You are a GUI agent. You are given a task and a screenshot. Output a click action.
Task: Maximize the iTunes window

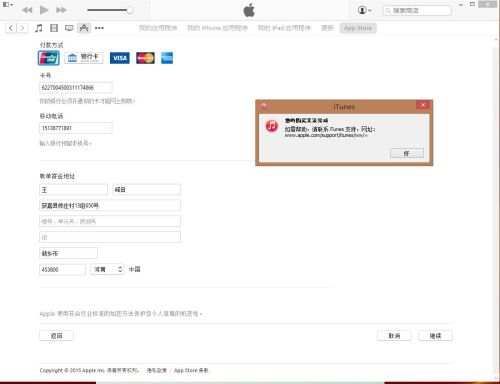tap(472, 4)
